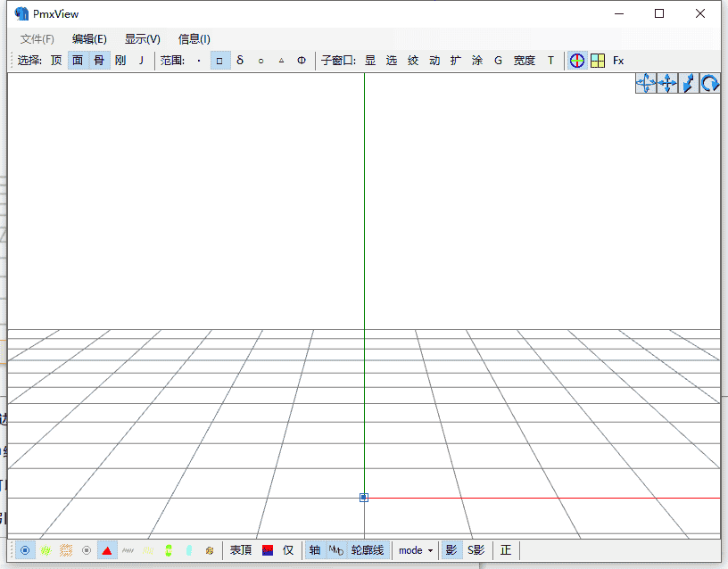
Task: Switch to quad-view layout icon
Action: click(596, 60)
